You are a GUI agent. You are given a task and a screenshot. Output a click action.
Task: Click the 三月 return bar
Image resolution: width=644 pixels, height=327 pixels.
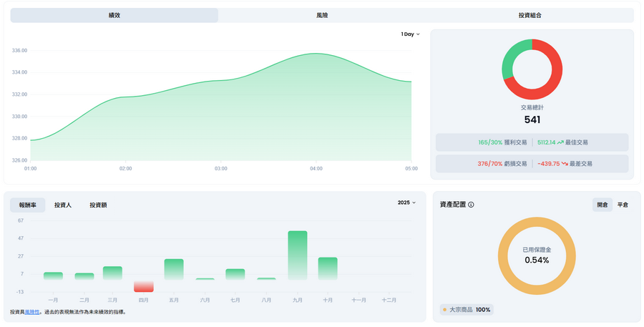click(112, 273)
